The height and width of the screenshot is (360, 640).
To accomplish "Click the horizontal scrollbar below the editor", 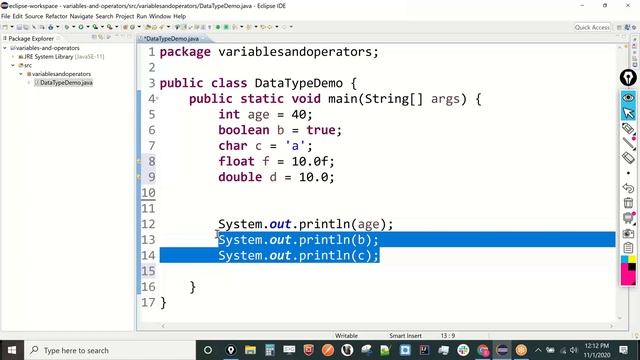I will point(387,326).
